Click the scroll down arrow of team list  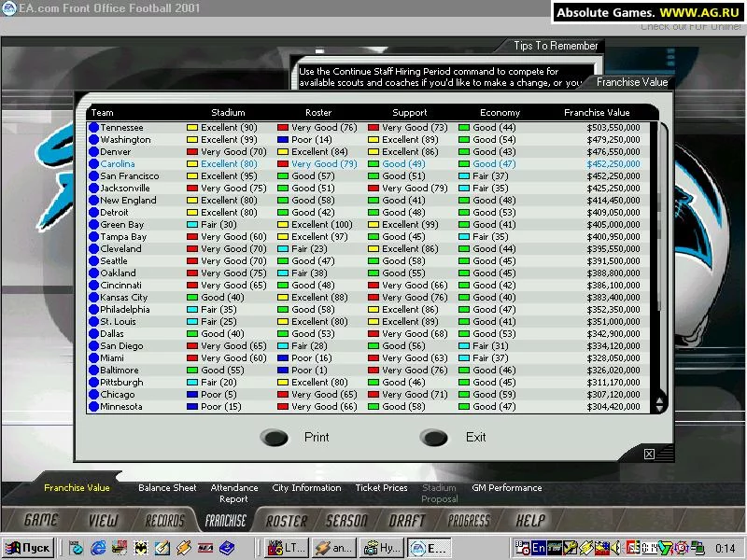659,408
